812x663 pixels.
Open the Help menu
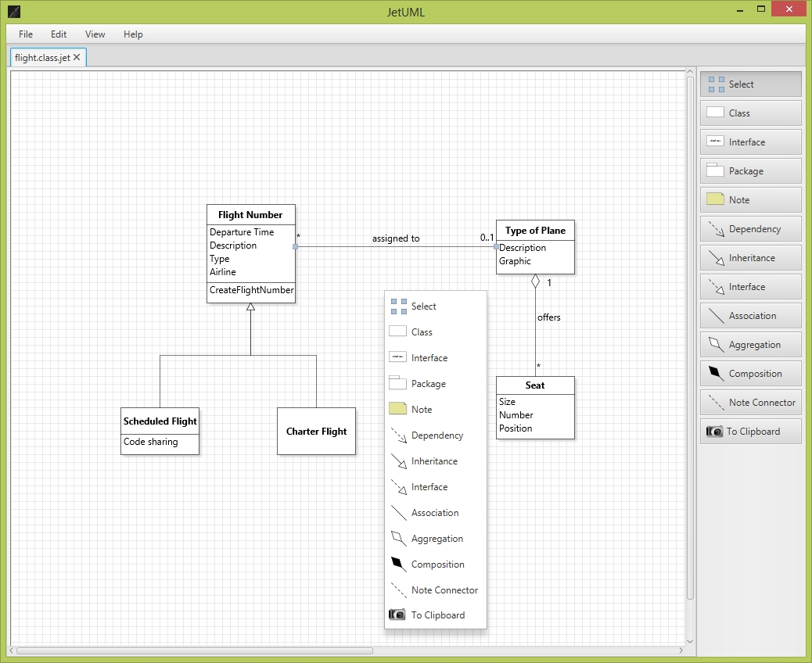(x=133, y=34)
